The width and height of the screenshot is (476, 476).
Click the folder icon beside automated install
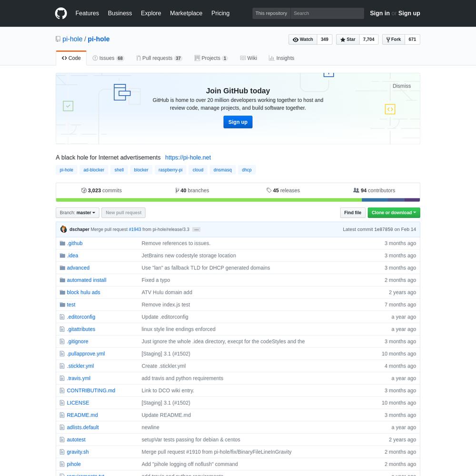62,280
